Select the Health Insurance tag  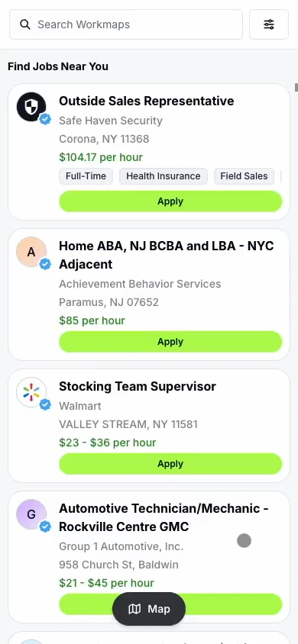coord(164,176)
